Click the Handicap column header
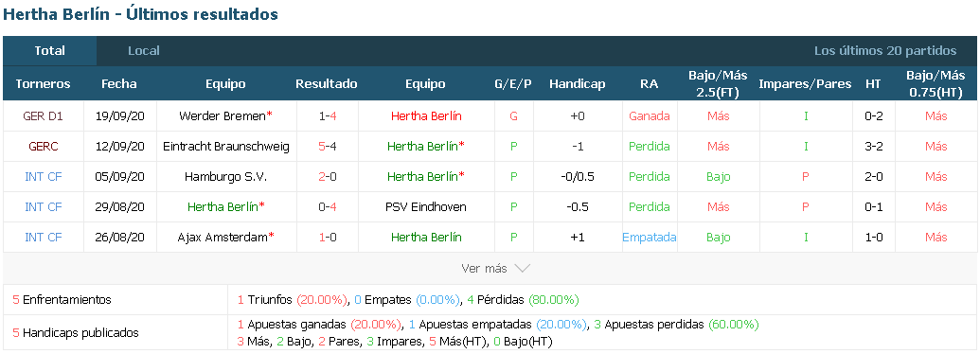This screenshot has width=980, height=354. coord(578,83)
